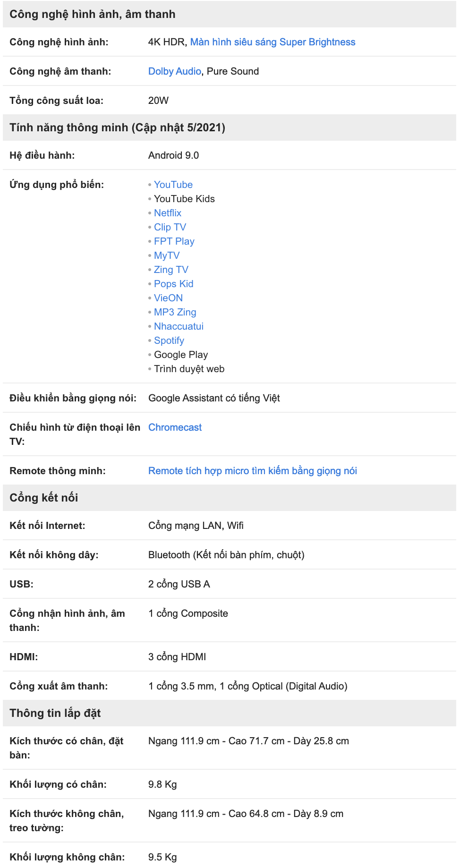Image resolution: width=460 pixels, height=868 pixels.
Task: Open the YouTube app link
Action: tap(173, 185)
